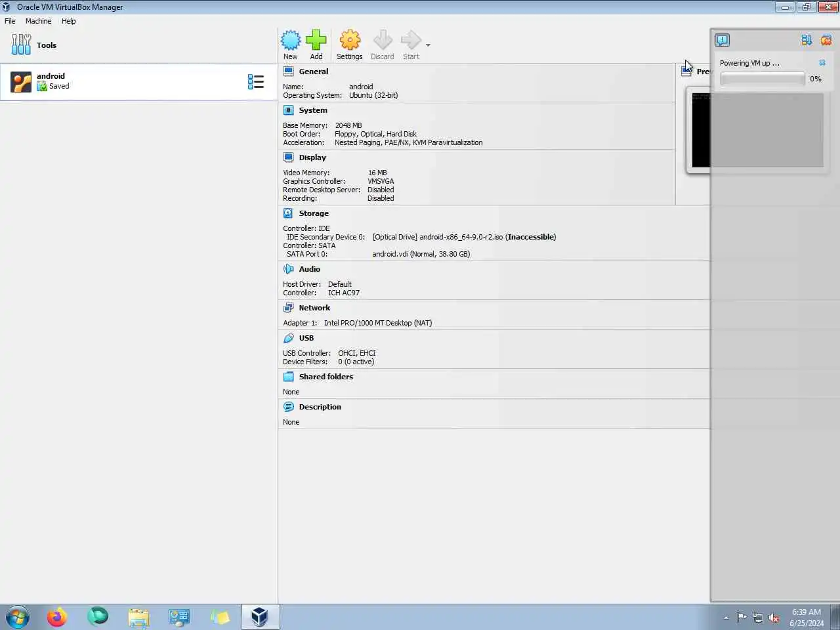Open the Description header link

click(x=320, y=407)
